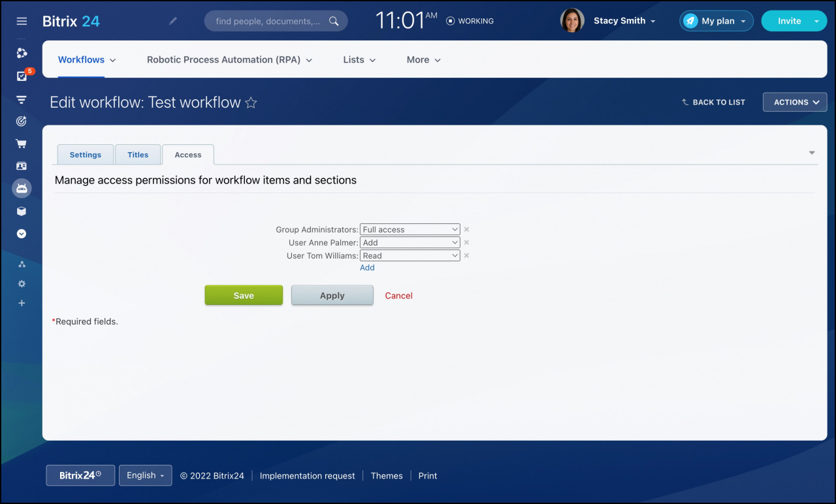Click the 11:01 AM clock

pyautogui.click(x=406, y=20)
